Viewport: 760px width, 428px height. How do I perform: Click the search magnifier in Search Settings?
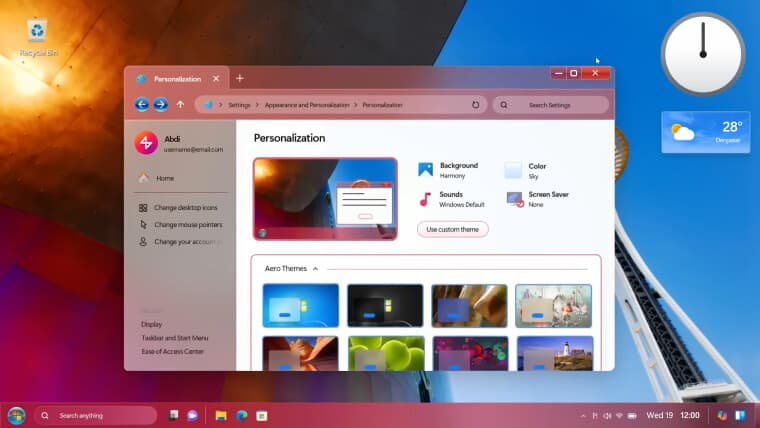pyautogui.click(x=504, y=105)
